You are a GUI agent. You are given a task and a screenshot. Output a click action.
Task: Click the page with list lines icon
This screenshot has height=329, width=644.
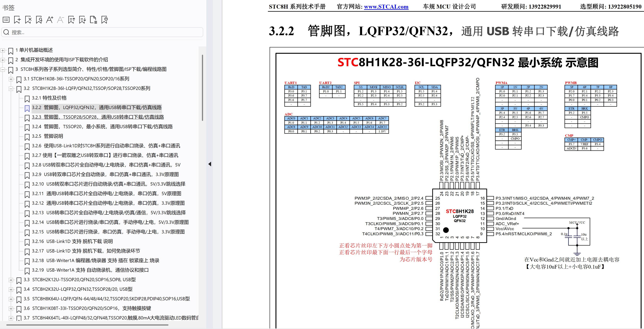[93, 20]
